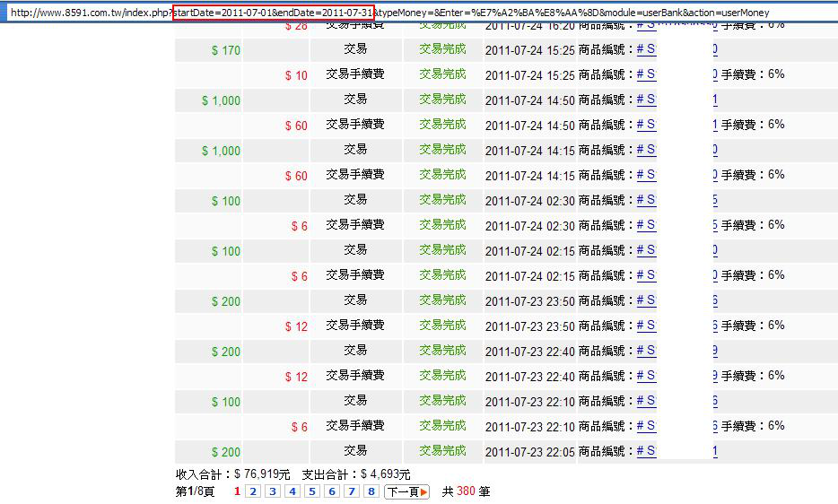Viewport: 838px width, 504px height.
Task: Click the $ 1,000 amount at 14:50
Action: click(x=221, y=100)
